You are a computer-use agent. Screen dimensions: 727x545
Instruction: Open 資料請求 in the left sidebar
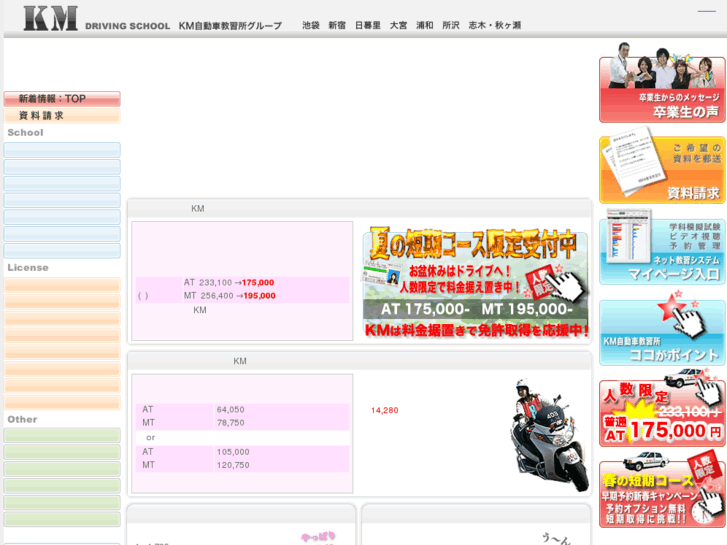click(62, 116)
